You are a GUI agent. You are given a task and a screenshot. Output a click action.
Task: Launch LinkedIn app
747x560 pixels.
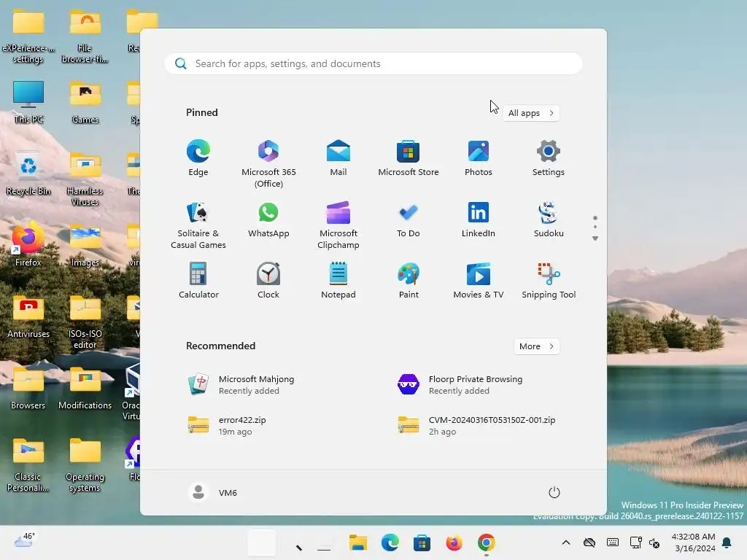tap(479, 219)
